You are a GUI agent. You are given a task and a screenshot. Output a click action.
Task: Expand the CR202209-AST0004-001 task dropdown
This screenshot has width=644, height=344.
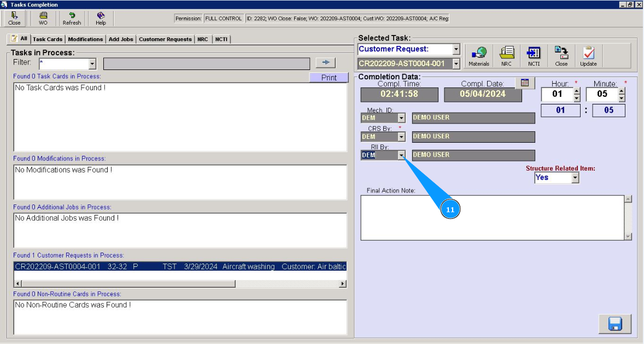point(456,63)
